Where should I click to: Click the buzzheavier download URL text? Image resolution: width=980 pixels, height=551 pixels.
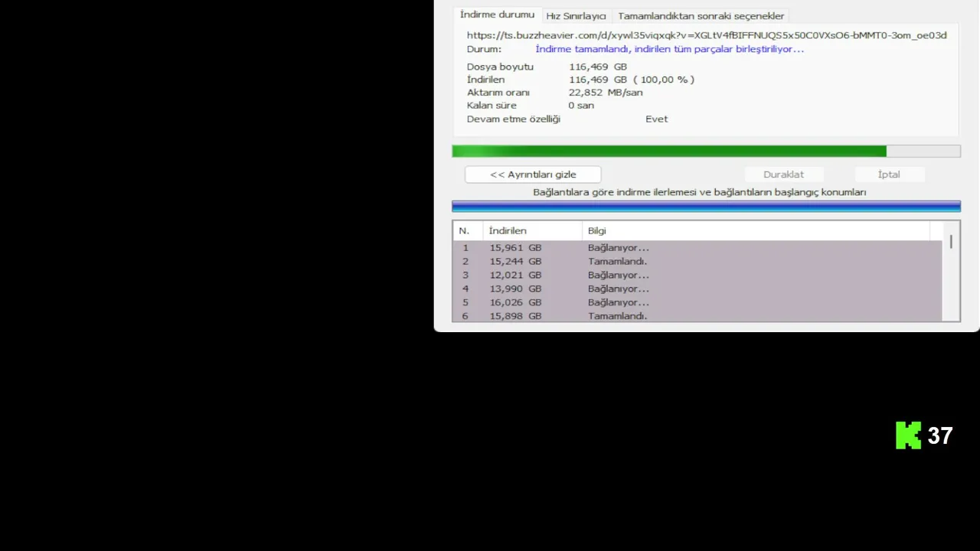coord(707,35)
